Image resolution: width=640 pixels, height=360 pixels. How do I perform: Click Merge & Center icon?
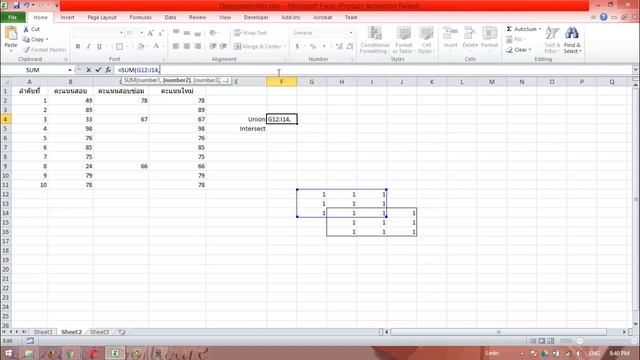[x=238, y=47]
